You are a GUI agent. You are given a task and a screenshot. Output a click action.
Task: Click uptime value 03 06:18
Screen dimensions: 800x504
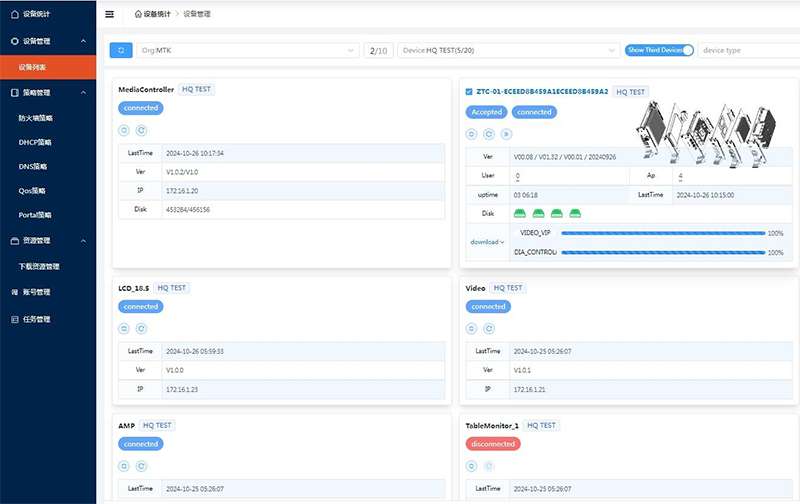pyautogui.click(x=526, y=195)
